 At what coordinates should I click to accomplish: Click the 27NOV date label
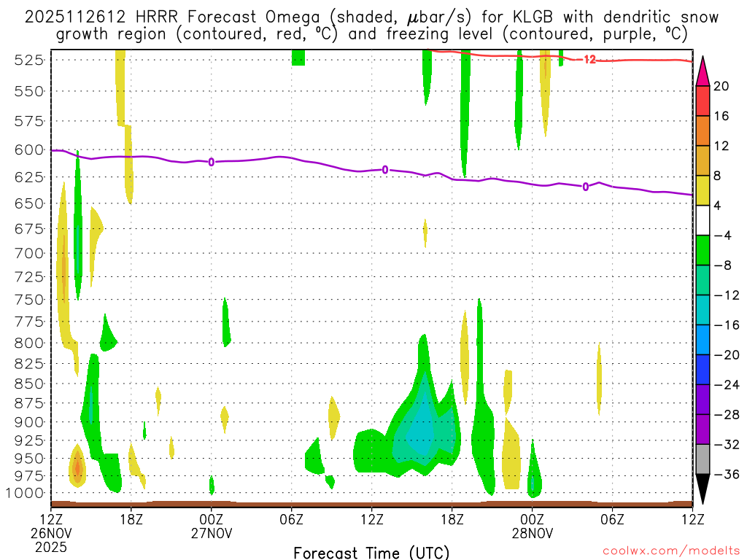[x=212, y=533]
